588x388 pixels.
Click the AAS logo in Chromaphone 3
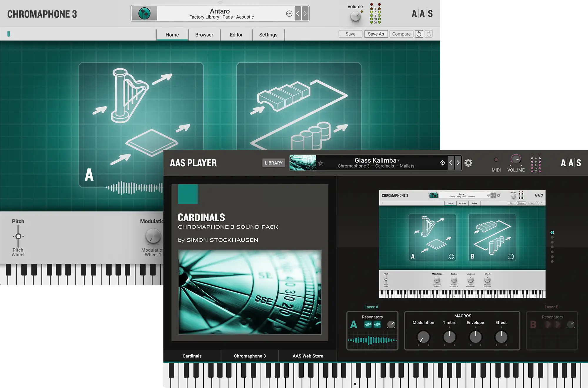click(422, 14)
